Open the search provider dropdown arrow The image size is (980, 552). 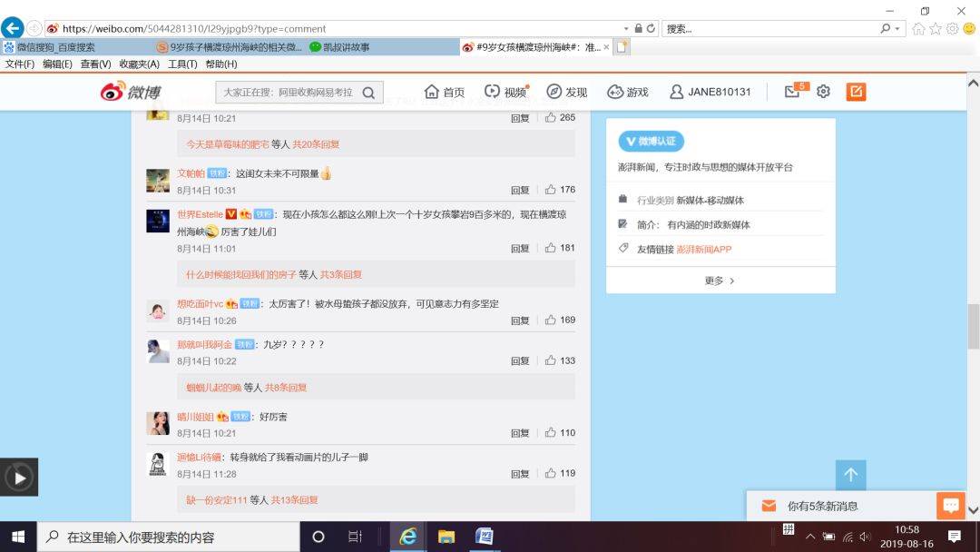coord(897,29)
